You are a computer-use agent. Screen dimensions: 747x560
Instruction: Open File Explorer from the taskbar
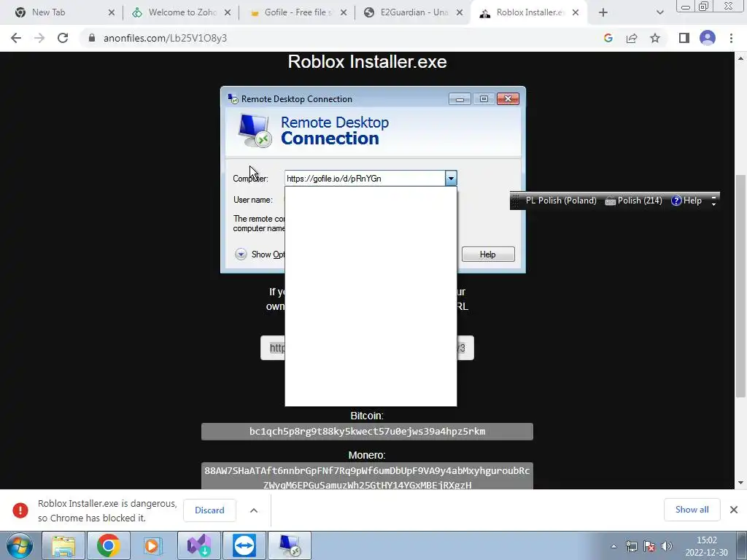(63, 545)
